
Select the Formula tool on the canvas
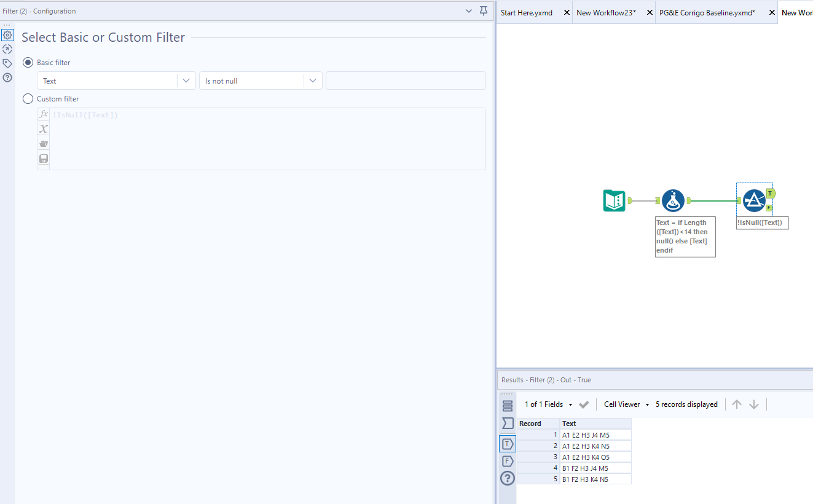[x=673, y=200]
